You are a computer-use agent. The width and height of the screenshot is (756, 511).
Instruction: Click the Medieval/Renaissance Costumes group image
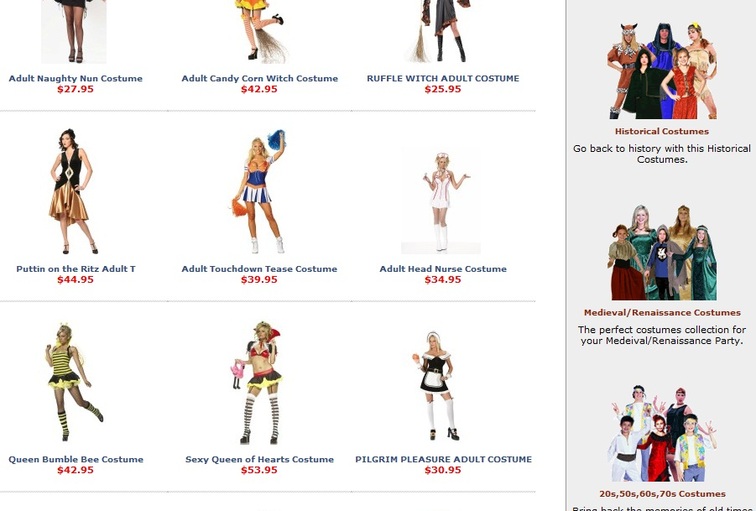662,252
